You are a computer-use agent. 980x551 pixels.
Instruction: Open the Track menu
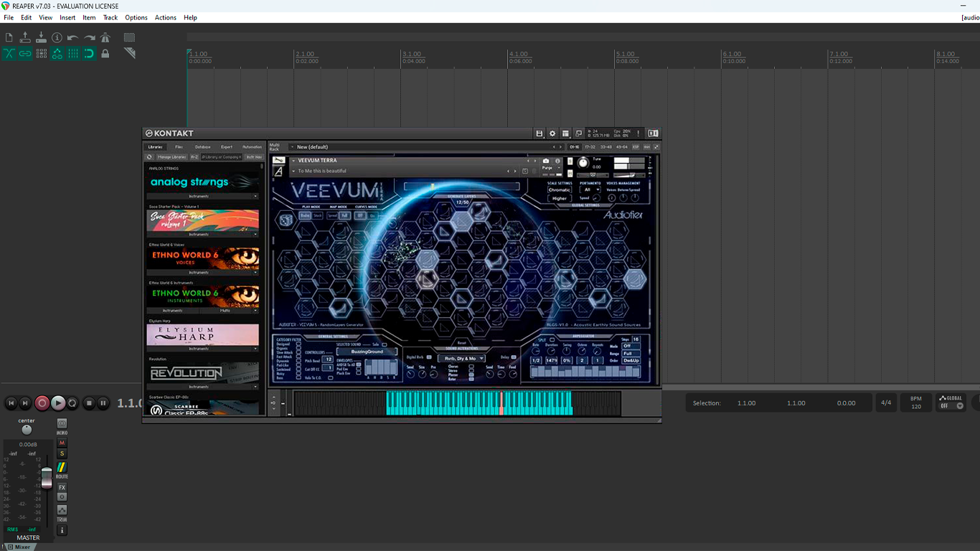[x=110, y=17]
